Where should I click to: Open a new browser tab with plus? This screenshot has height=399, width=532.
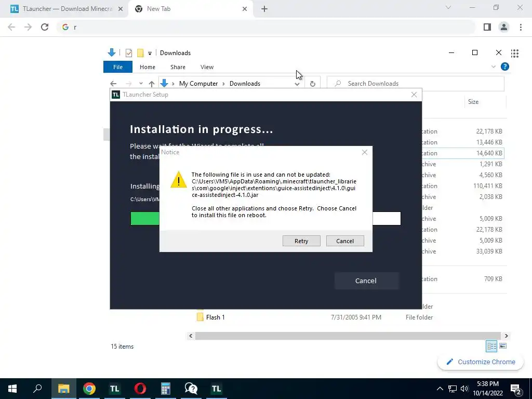264,9
